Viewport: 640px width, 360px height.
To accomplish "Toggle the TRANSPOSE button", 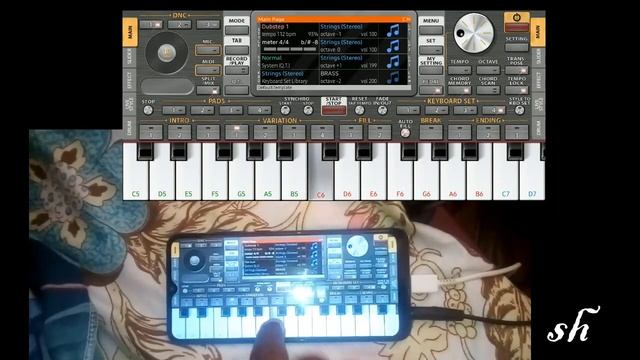I will [x=517, y=70].
